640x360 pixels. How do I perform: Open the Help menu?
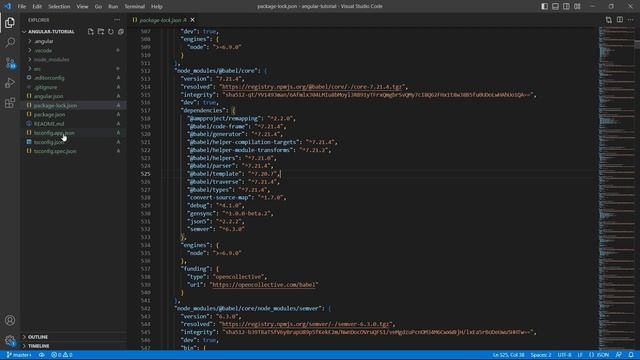point(157,6)
